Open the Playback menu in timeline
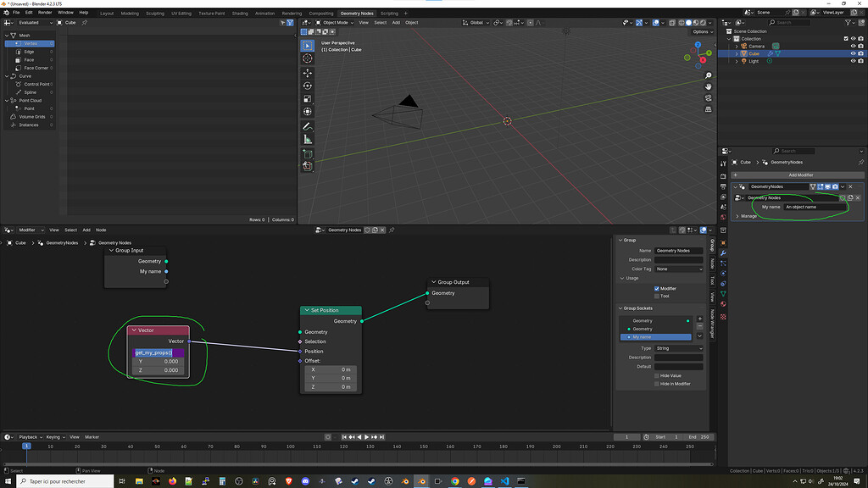This screenshot has height=488, width=868. 30,437
